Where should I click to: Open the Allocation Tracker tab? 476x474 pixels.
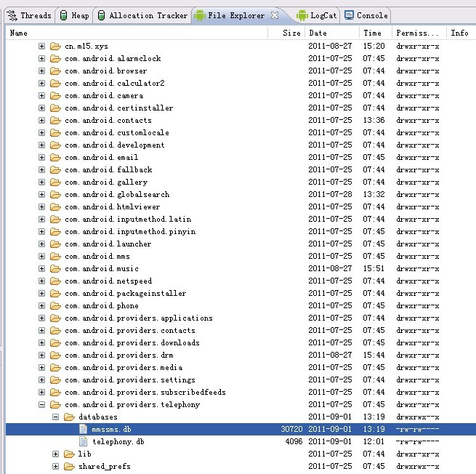[142, 15]
